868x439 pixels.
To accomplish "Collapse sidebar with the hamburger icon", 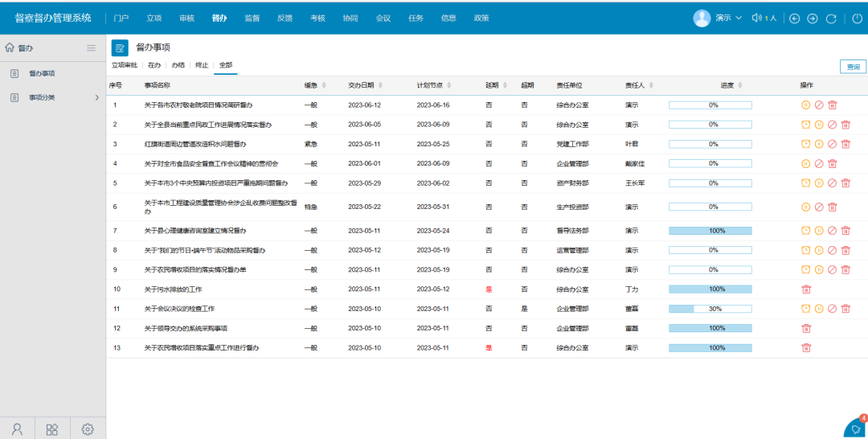I will [92, 48].
